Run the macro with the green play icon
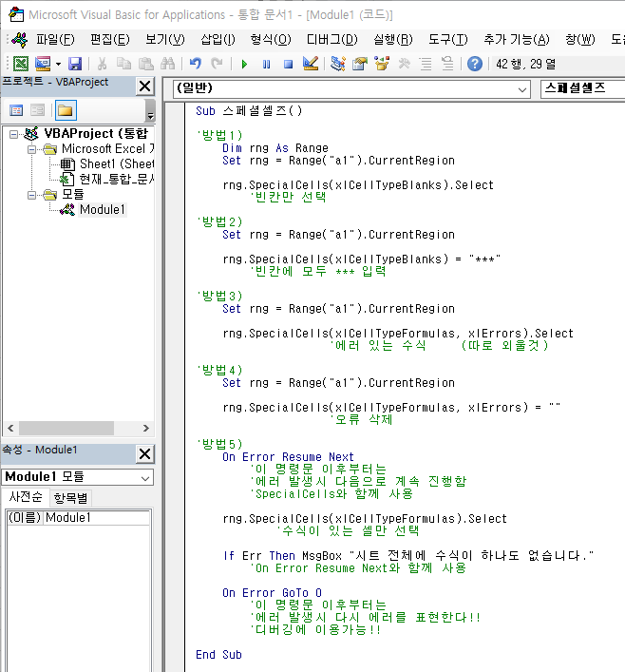This screenshot has height=672, width=625. (244, 65)
